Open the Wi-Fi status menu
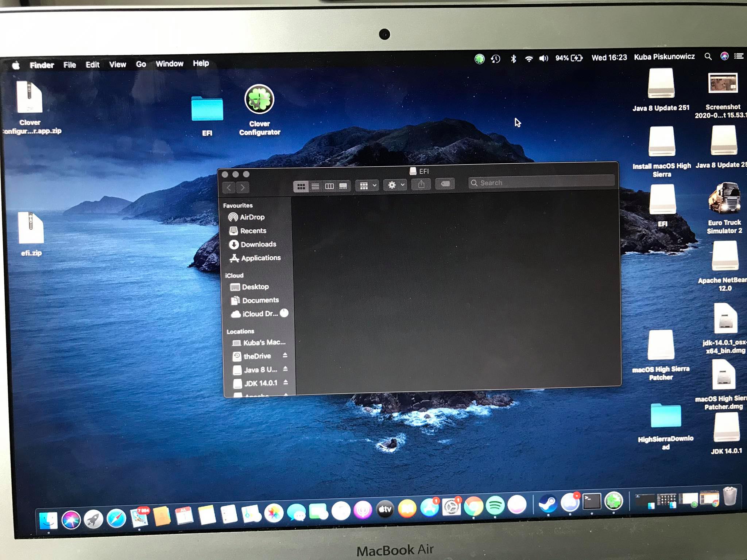 (529, 59)
